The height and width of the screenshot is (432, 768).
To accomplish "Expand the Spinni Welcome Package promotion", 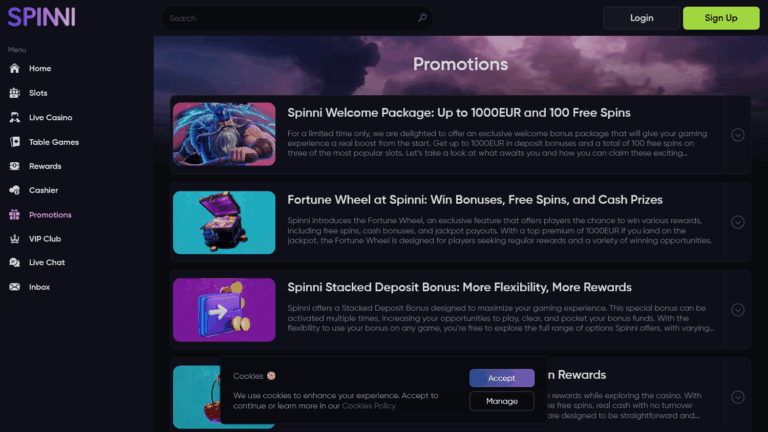I will pos(738,135).
